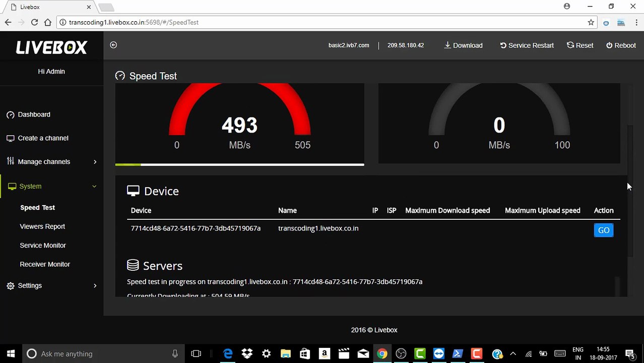Screen dimensions: 644x363
Task: Close the Livebox browser tab
Action: click(89, 7)
